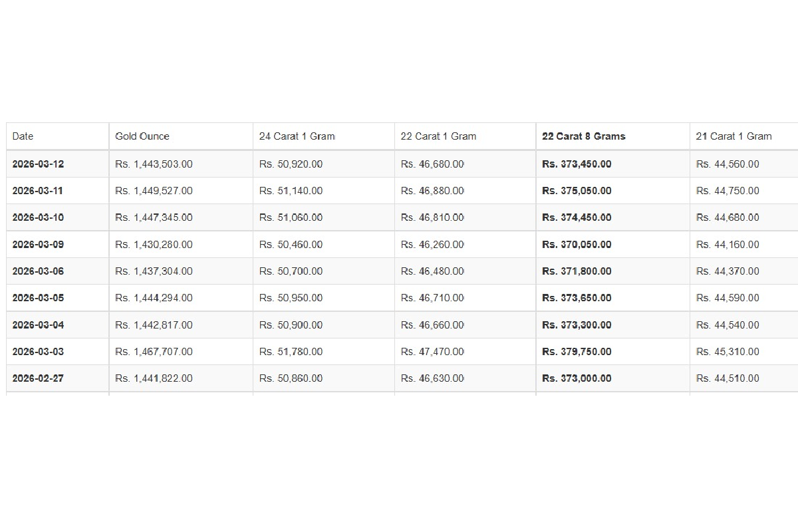
Task: Click the 22 Carat 8 Grams header
Action: coord(583,136)
